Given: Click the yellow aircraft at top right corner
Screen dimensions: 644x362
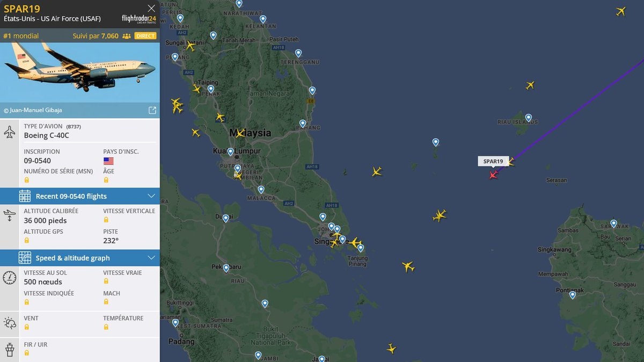Looking at the screenshot, I should (x=621, y=11).
